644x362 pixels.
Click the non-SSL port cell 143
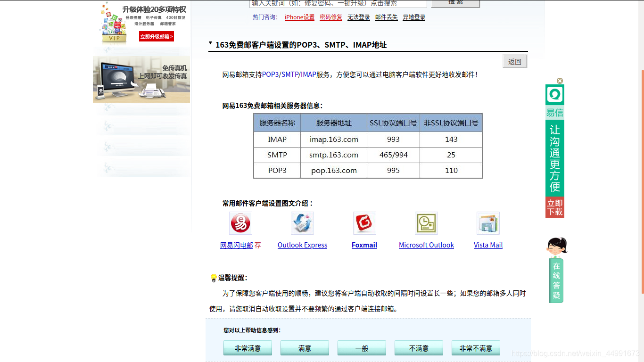[451, 140]
